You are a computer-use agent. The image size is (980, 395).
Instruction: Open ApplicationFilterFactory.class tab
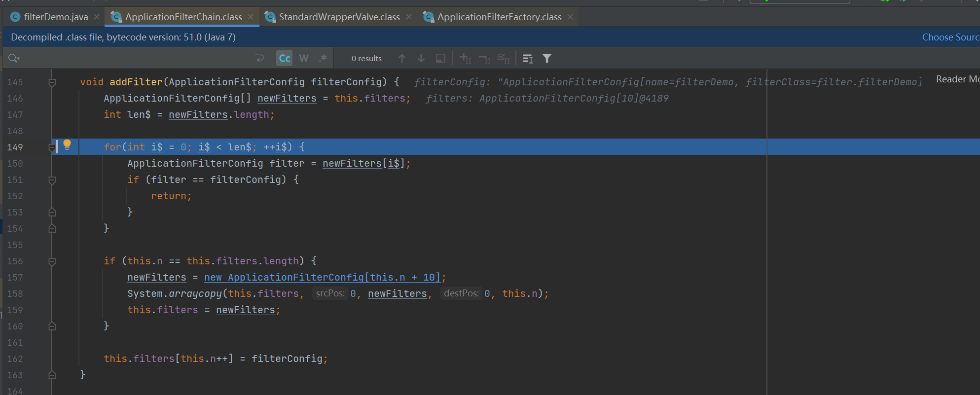499,17
